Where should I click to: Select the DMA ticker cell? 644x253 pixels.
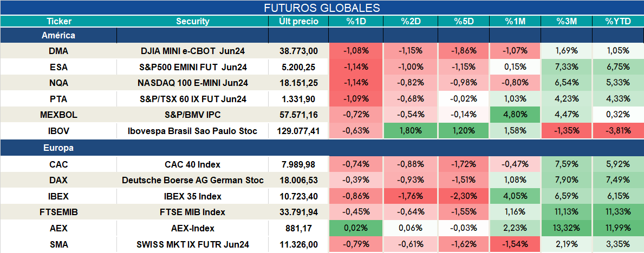click(x=58, y=51)
